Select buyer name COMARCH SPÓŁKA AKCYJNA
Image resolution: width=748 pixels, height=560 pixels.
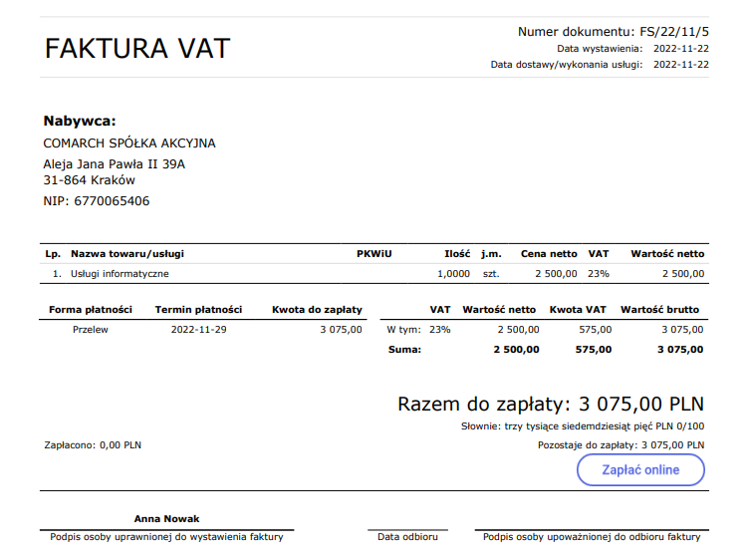pos(129,143)
